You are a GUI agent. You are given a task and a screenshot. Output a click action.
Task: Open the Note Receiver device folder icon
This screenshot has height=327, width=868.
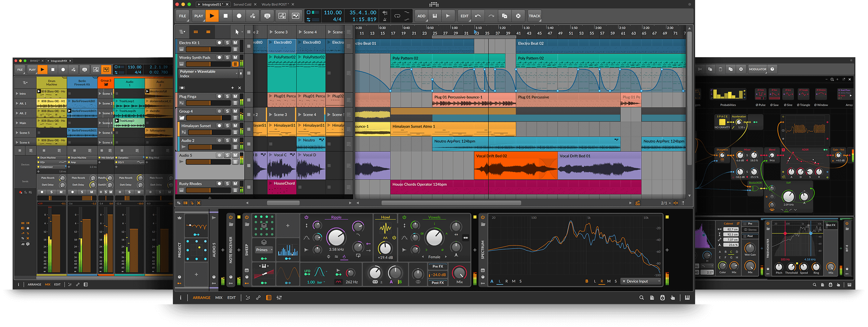coord(232,223)
